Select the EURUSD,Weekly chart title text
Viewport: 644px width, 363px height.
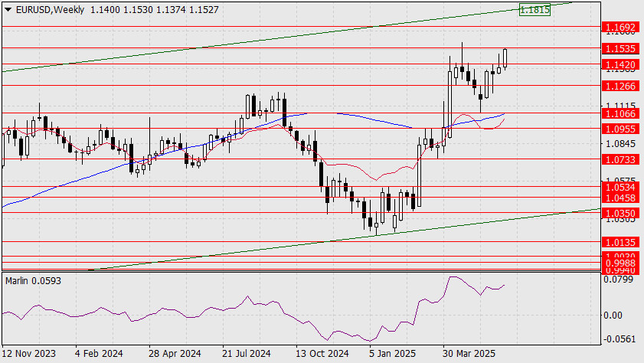click(50, 9)
